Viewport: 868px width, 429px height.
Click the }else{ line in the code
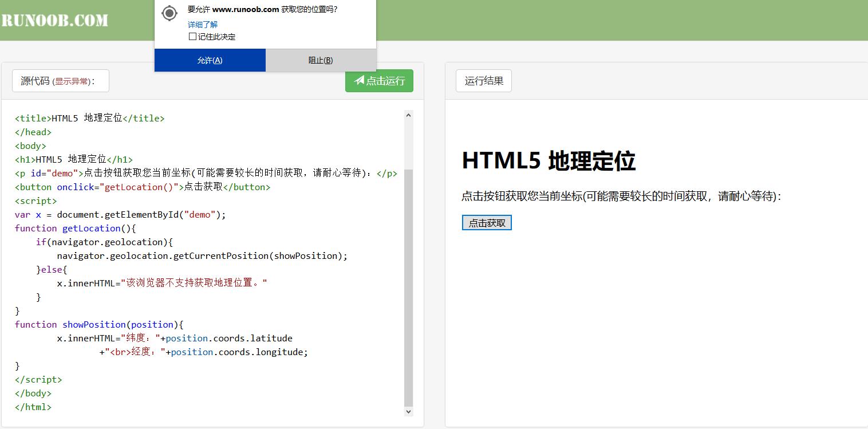[52, 269]
